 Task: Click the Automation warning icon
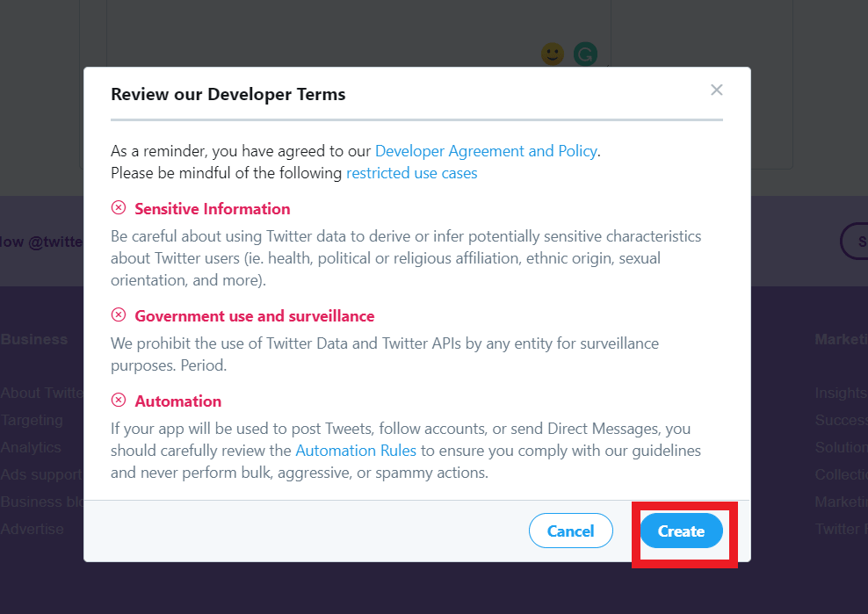click(119, 400)
